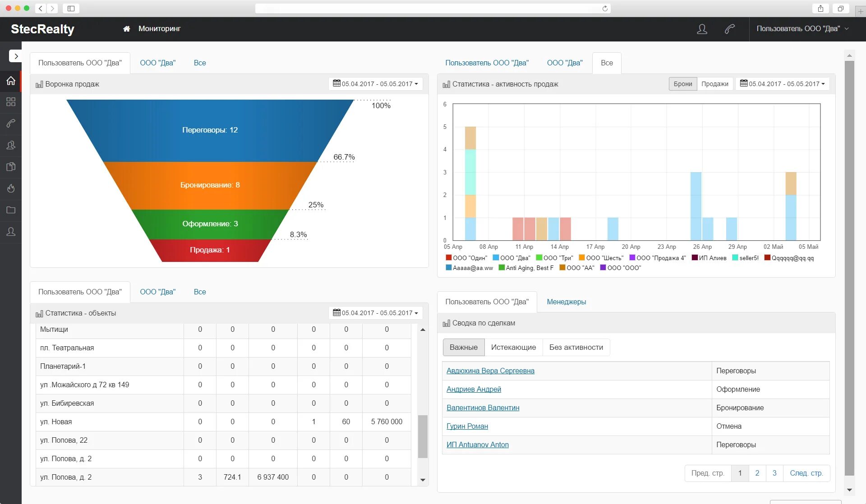Toggle the Брони chart mode

(682, 84)
